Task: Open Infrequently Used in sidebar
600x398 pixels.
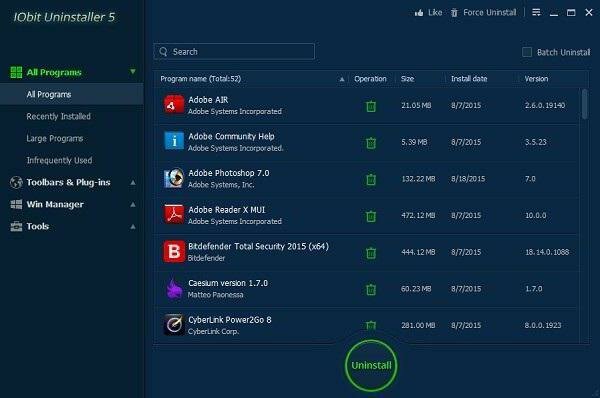Action: [59, 160]
